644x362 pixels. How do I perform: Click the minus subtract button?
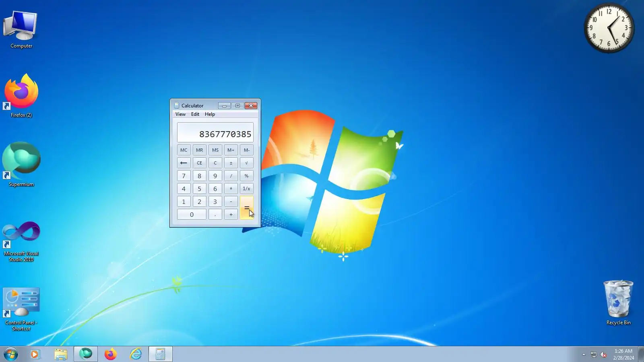[x=231, y=202]
